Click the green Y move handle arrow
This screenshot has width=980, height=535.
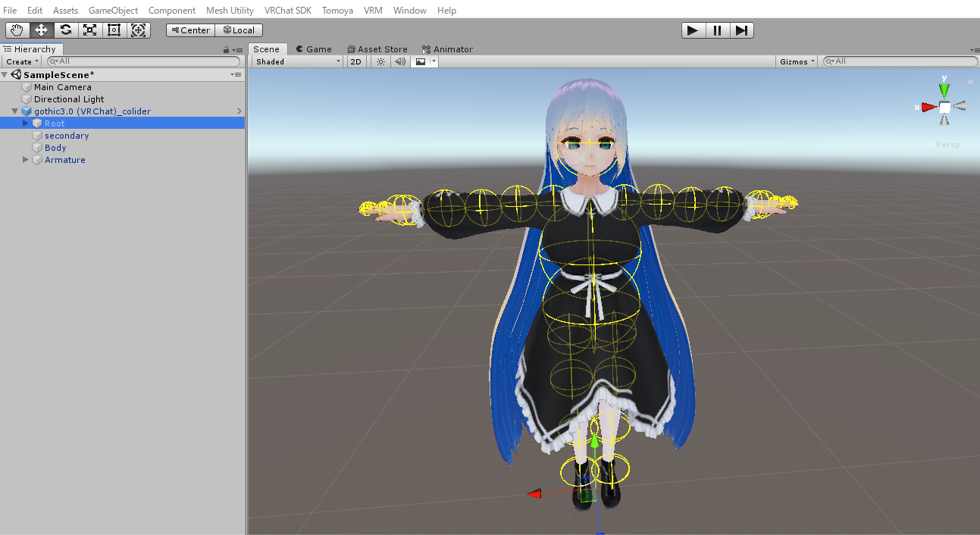[595, 440]
